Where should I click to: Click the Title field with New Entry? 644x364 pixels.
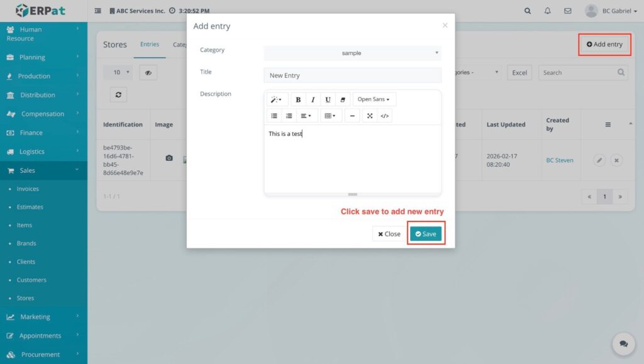[352, 75]
